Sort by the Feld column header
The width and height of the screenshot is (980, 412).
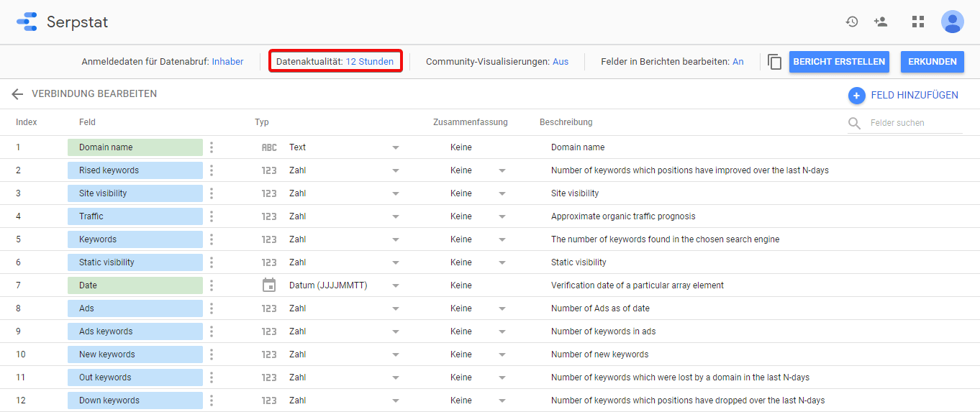tap(87, 122)
